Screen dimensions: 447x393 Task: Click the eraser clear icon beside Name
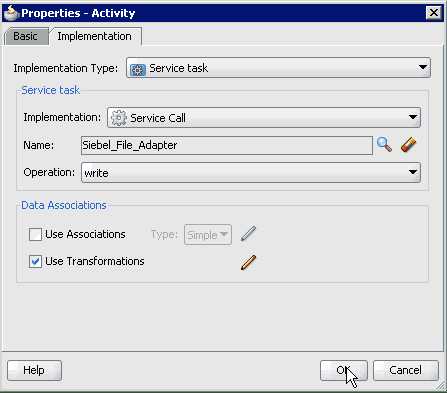(408, 145)
